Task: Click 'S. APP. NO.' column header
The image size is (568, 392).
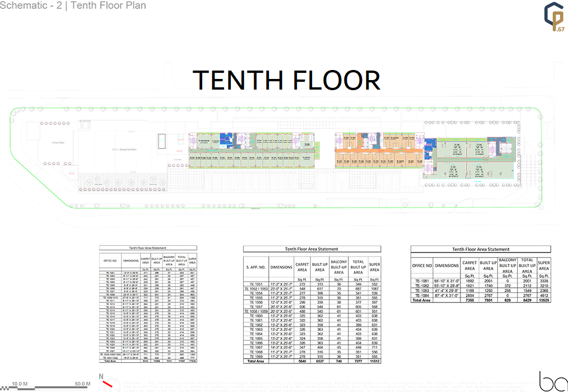Action: click(256, 267)
